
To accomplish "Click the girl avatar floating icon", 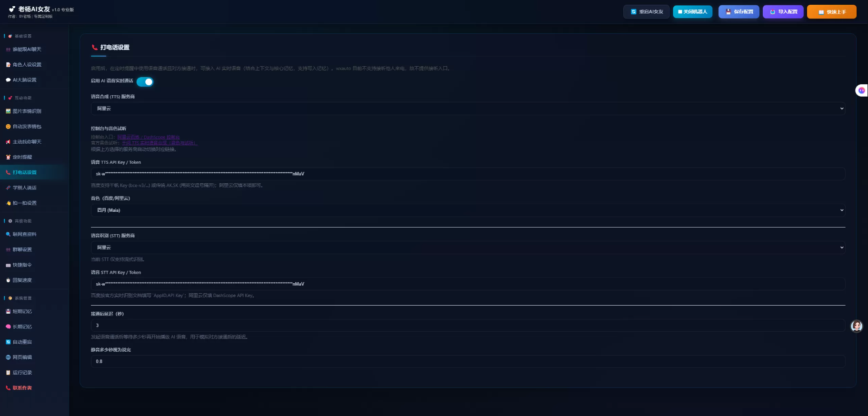I will 857,326.
